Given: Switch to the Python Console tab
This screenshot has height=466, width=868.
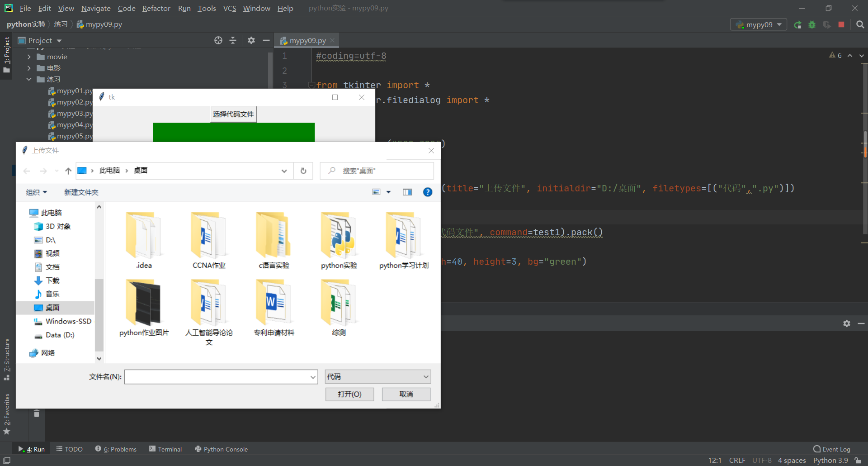Looking at the screenshot, I should 221,449.
